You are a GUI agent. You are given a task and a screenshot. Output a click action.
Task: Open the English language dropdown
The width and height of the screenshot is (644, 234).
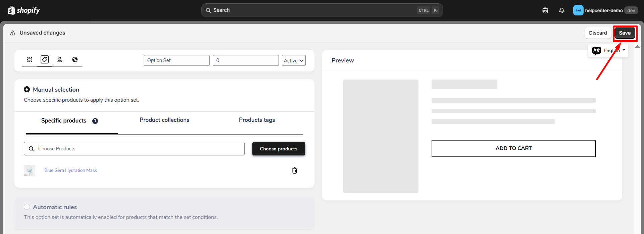(x=608, y=51)
